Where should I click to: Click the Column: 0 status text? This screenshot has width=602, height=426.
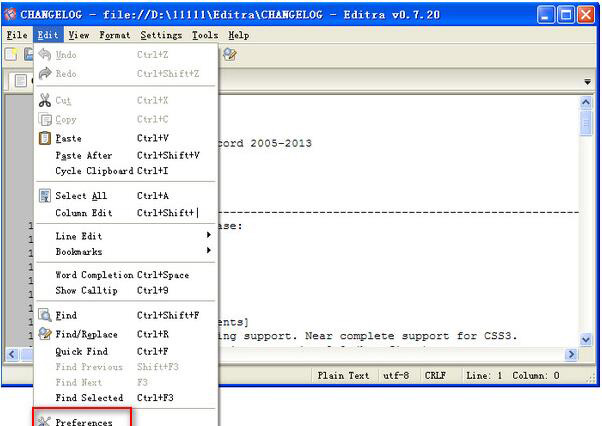[x=536, y=376]
